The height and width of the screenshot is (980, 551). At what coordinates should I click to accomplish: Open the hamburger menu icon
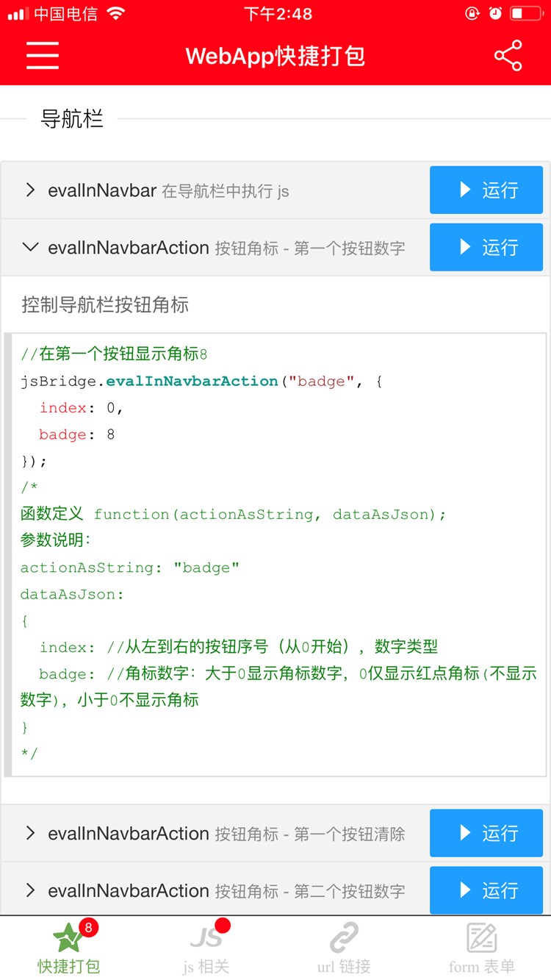[x=43, y=55]
